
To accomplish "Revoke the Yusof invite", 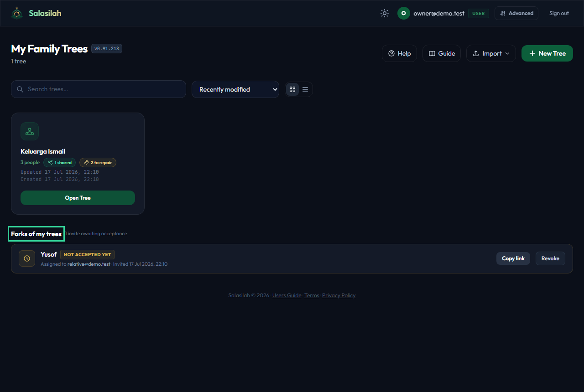I will point(550,258).
